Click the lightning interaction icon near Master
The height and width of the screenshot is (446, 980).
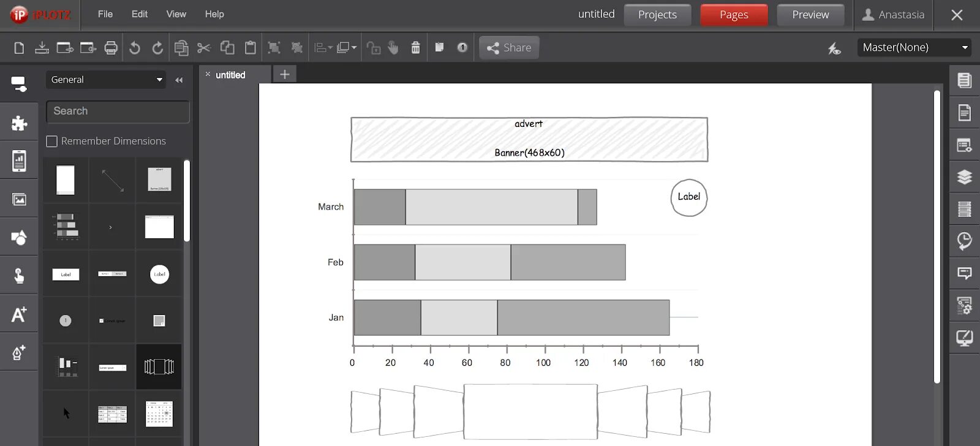[x=834, y=48]
